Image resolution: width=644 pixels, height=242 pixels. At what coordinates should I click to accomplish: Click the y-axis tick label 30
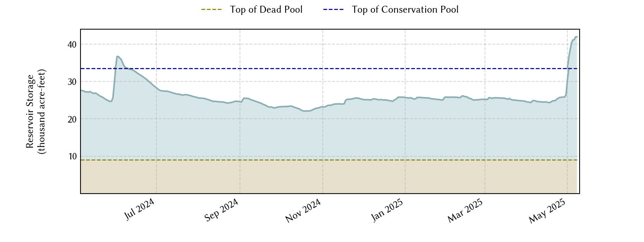point(72,82)
